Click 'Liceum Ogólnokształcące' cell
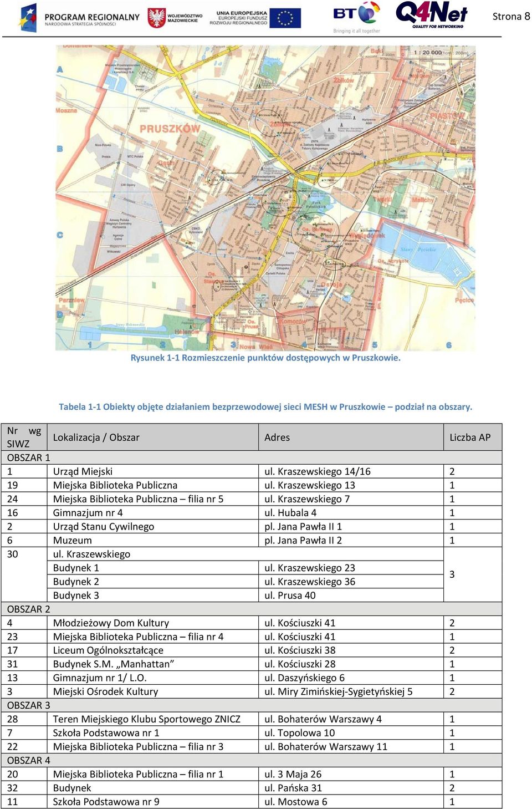Image resolution: width=532 pixels, height=809 pixels. pos(108,650)
